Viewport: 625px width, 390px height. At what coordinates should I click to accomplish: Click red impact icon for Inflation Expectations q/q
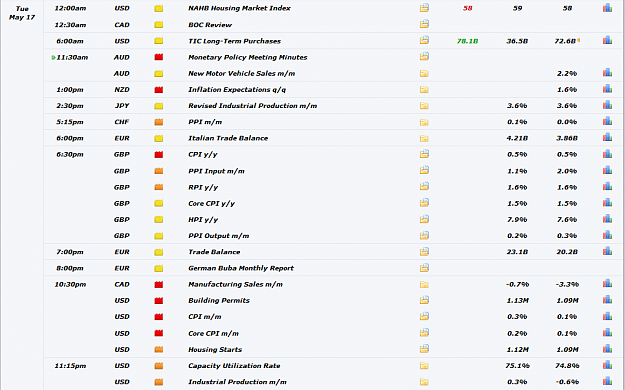pos(159,90)
